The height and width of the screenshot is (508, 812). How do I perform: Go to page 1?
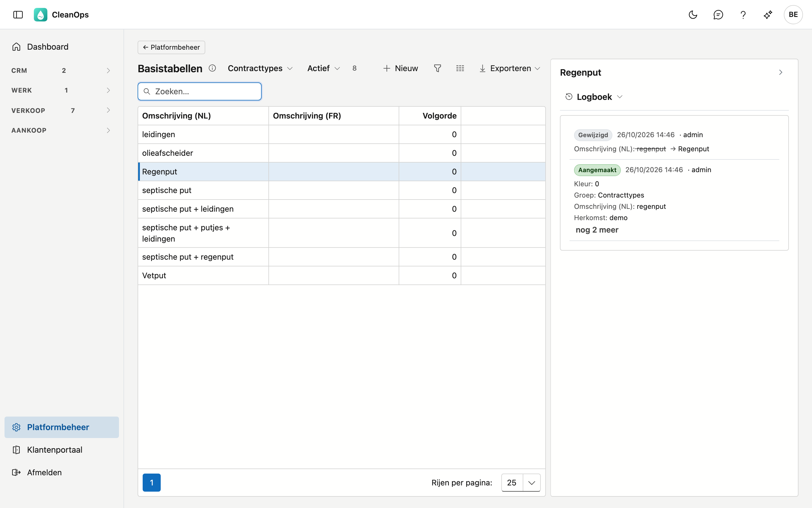[x=152, y=483]
